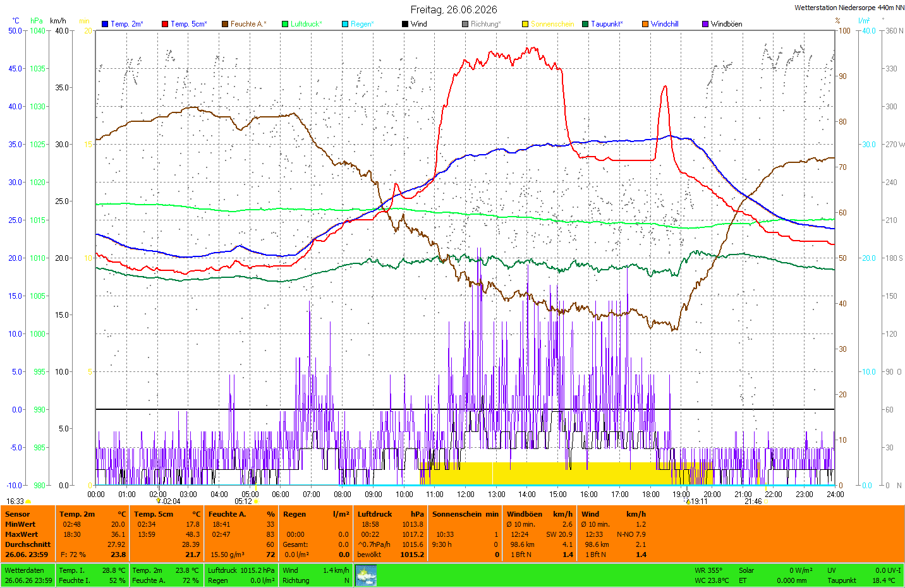Click the marker icon next to 02:04

click(159, 501)
